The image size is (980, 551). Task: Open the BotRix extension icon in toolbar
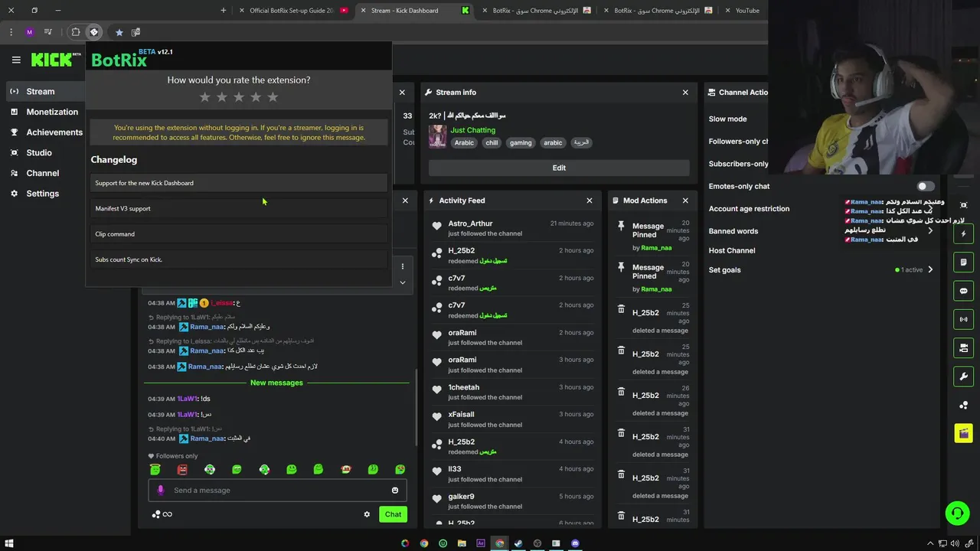coord(93,32)
